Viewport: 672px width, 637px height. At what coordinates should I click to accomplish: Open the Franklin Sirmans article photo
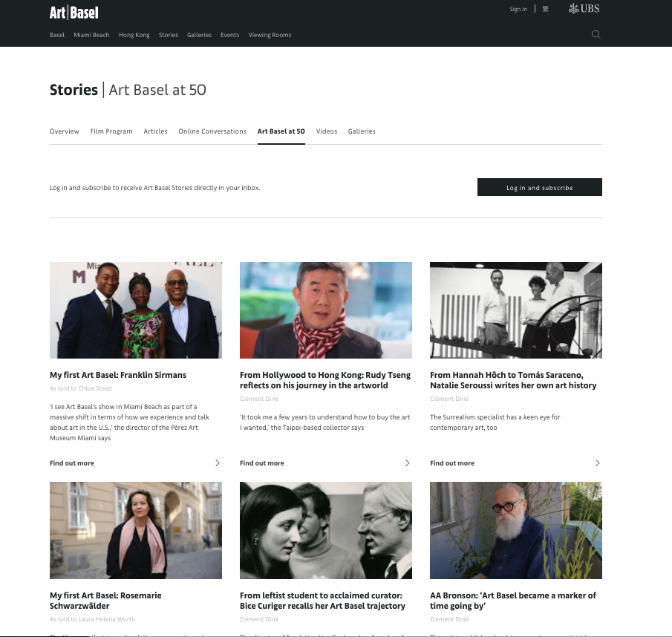[x=136, y=310]
